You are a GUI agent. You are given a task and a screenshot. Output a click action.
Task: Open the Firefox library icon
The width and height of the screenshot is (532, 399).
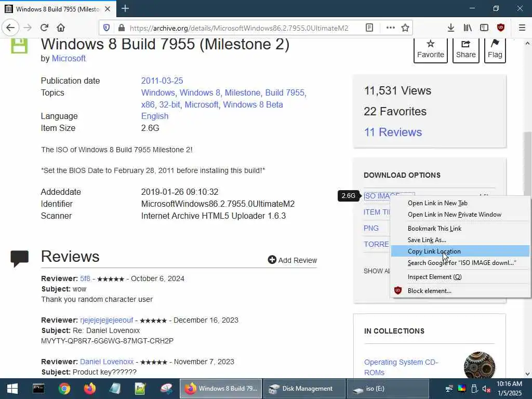(468, 28)
